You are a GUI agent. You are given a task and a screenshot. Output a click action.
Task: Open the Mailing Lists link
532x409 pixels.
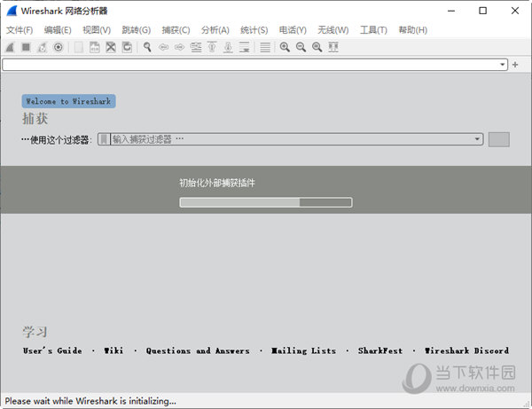[x=303, y=350]
